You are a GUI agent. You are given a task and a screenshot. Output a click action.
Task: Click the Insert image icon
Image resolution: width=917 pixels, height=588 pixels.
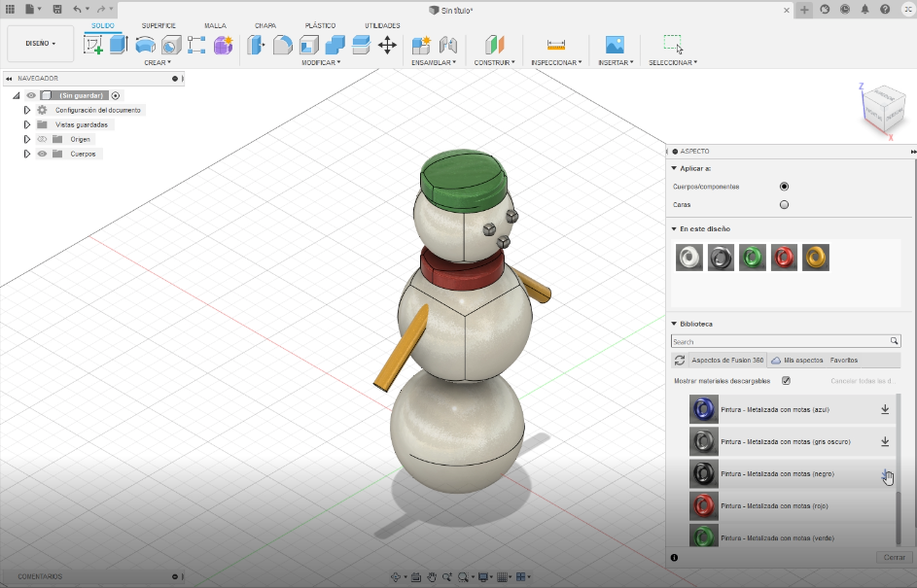pos(615,45)
